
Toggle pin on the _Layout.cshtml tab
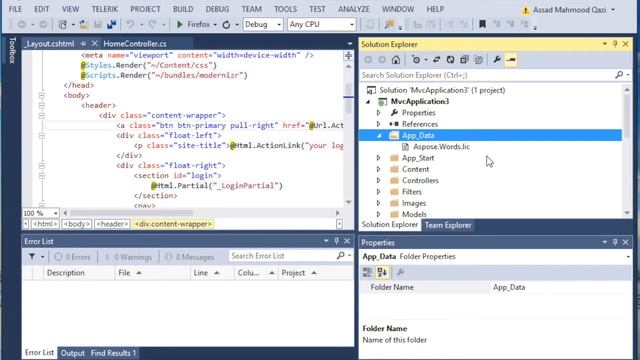(x=83, y=43)
